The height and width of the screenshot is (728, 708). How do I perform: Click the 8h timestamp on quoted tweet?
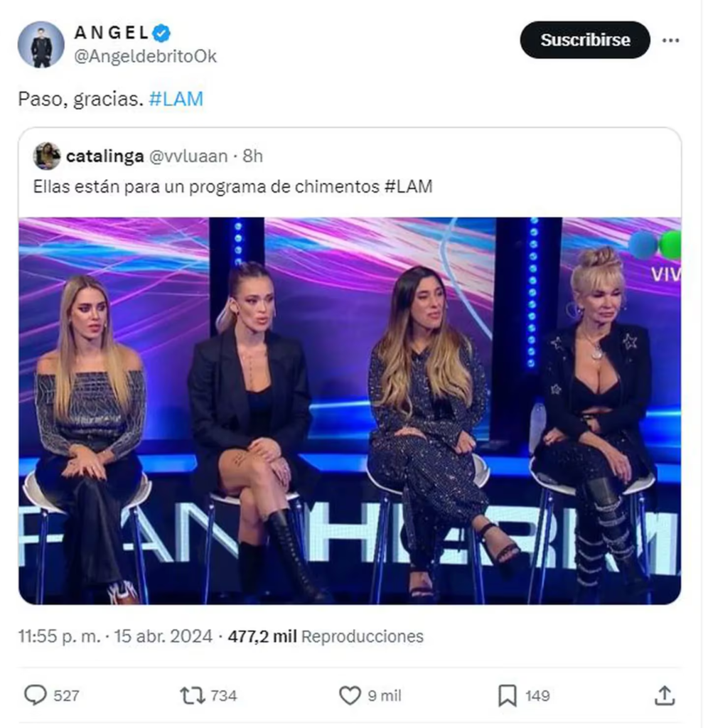point(252,156)
